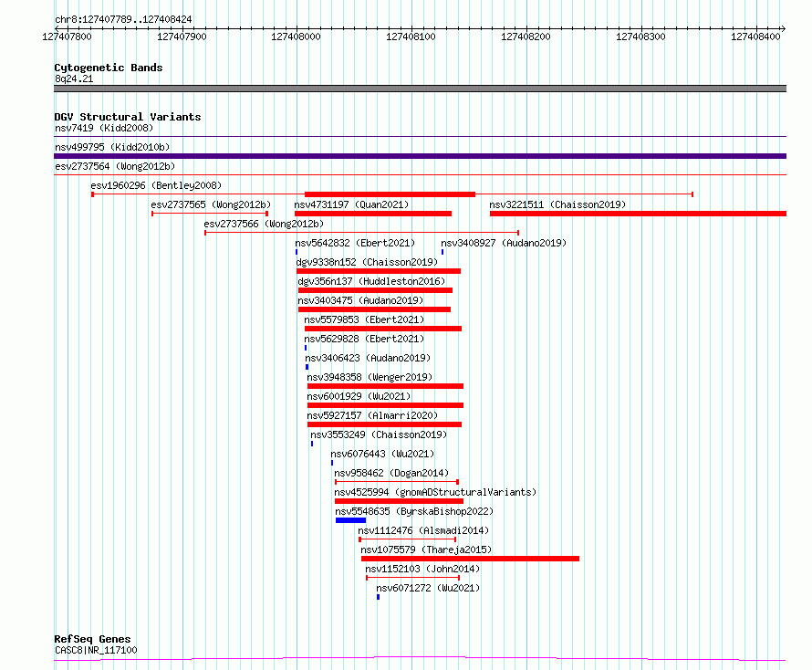Click the nsv6001929 (Wu2021) label

coord(359,396)
